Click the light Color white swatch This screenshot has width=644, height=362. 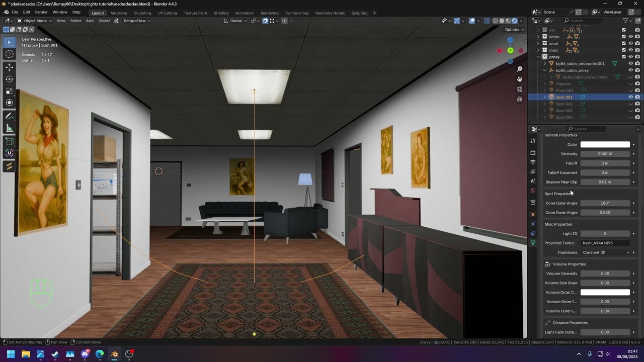tap(605, 144)
